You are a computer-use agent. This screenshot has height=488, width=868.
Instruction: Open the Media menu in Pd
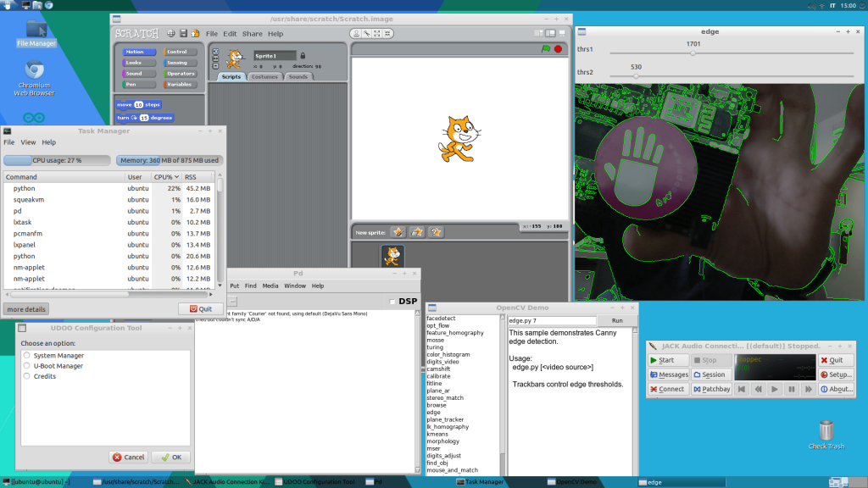(x=270, y=286)
